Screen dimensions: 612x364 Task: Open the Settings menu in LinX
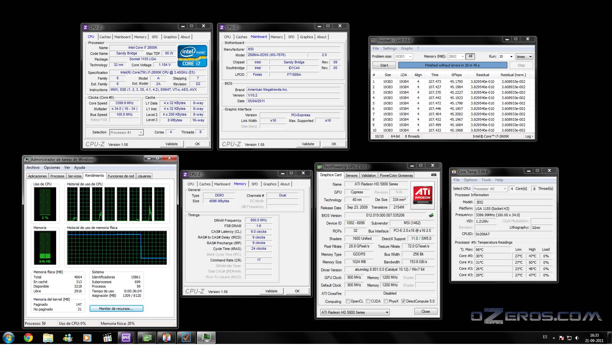tap(390, 48)
